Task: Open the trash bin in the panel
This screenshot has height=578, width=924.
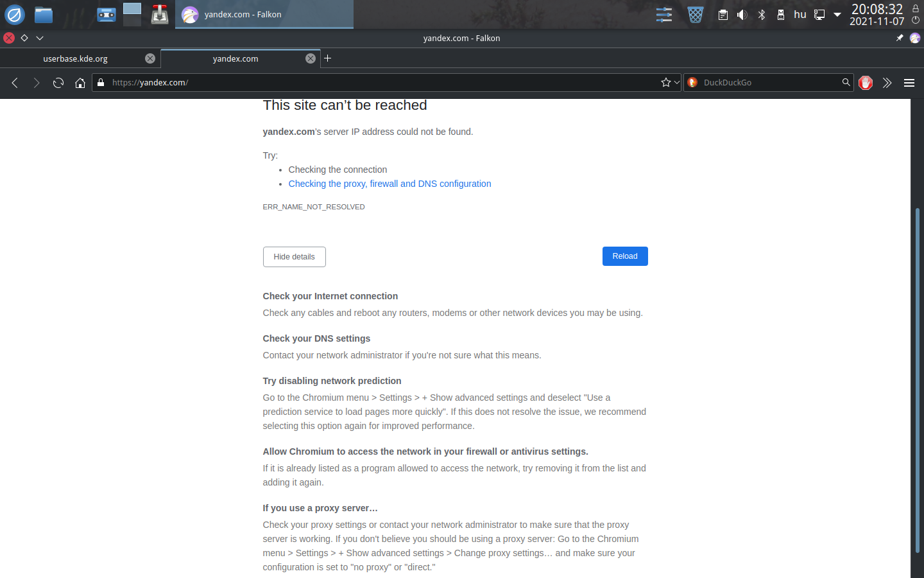Action: [696, 14]
